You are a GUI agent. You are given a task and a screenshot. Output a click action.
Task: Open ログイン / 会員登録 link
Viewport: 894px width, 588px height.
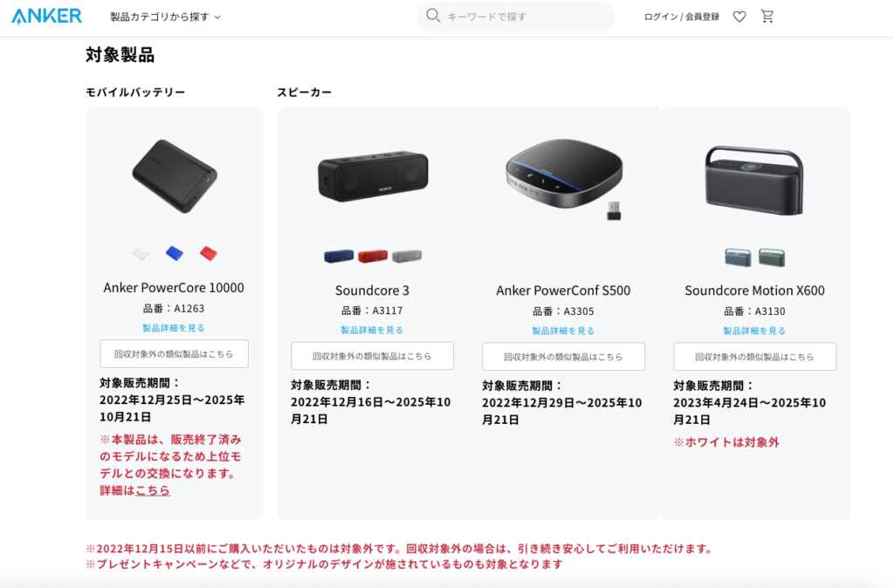[682, 17]
